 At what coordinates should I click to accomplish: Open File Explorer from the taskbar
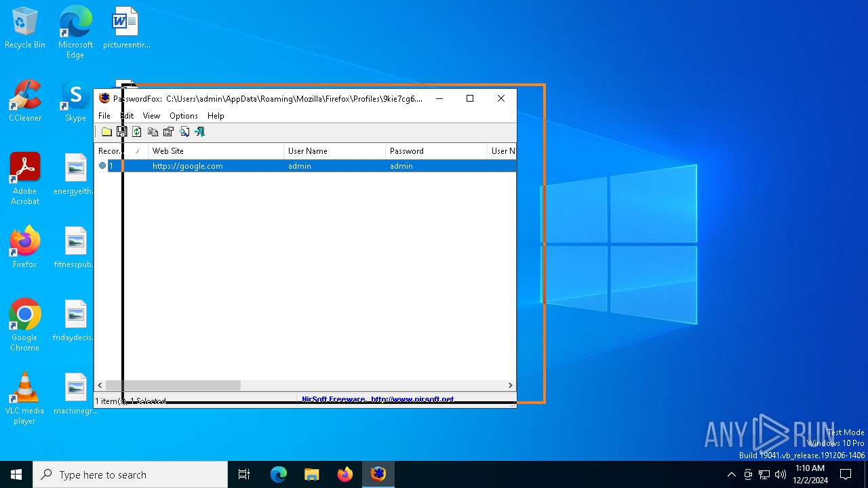pyautogui.click(x=311, y=474)
